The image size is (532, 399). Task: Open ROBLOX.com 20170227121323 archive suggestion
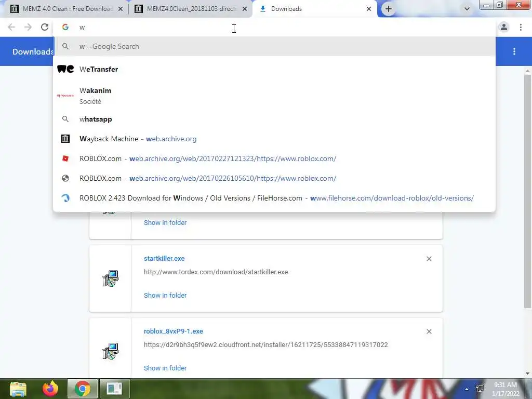274,158
